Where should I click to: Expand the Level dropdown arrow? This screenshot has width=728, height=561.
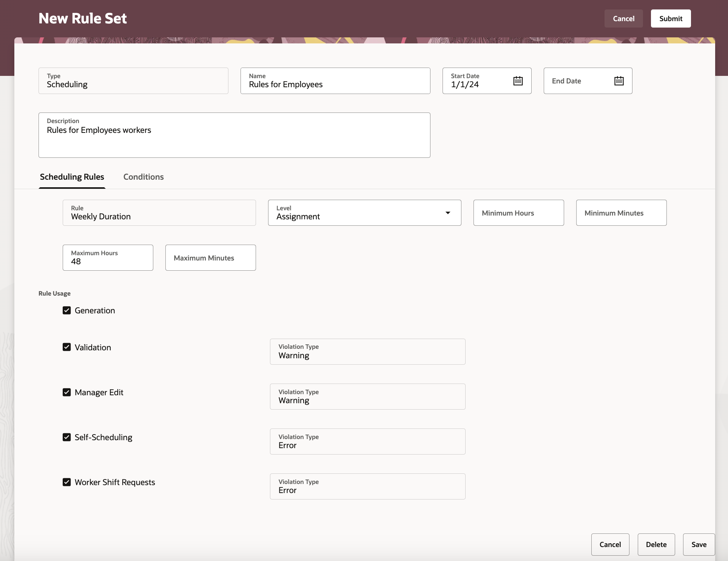point(448,213)
